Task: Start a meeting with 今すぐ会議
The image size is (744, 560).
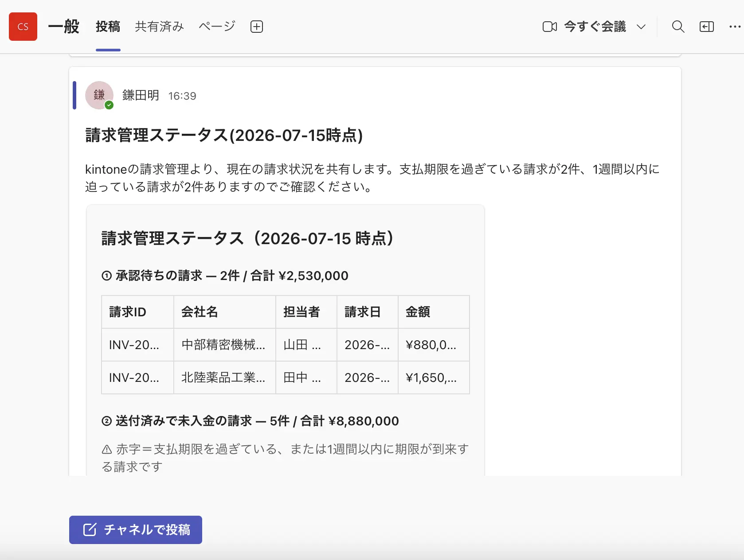Action: 595,27
